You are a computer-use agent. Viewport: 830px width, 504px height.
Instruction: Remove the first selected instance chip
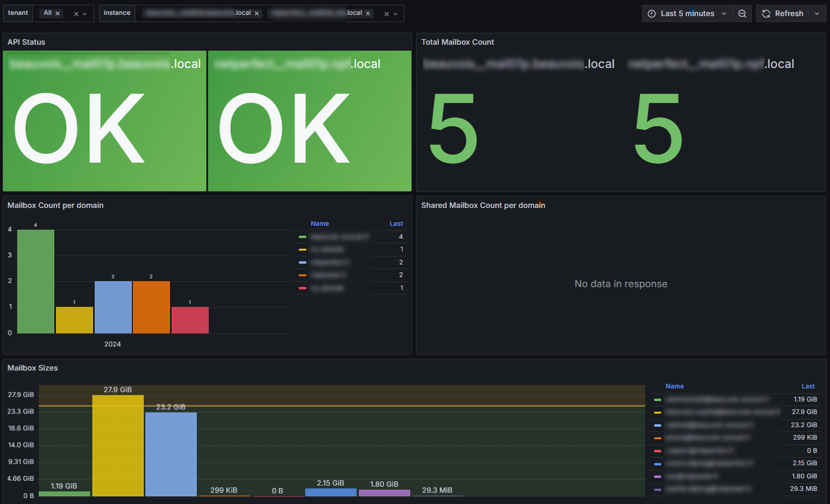tap(257, 13)
